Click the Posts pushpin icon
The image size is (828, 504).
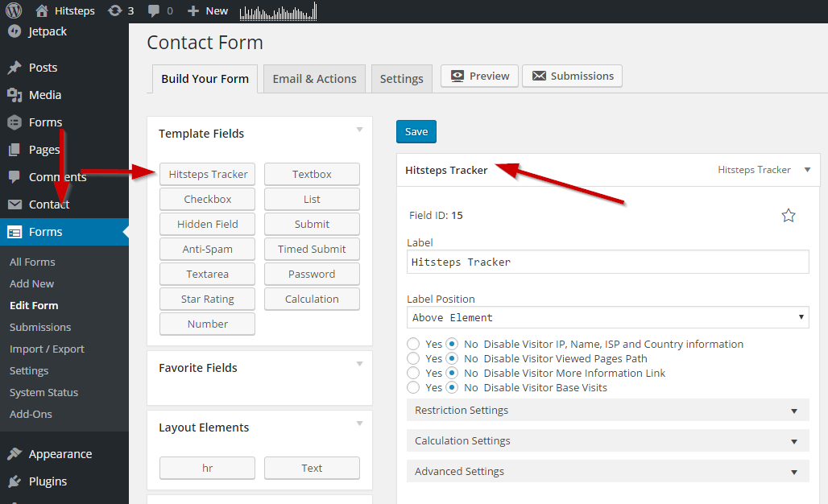tap(14, 68)
